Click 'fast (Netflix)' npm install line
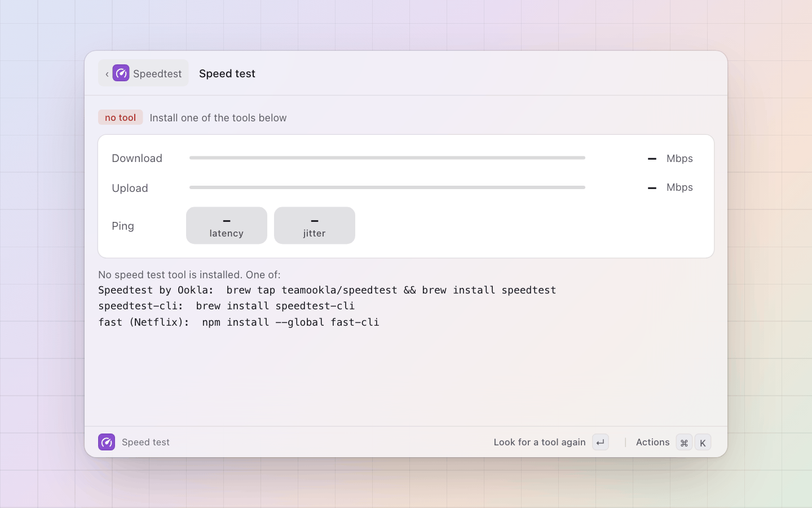 click(239, 322)
